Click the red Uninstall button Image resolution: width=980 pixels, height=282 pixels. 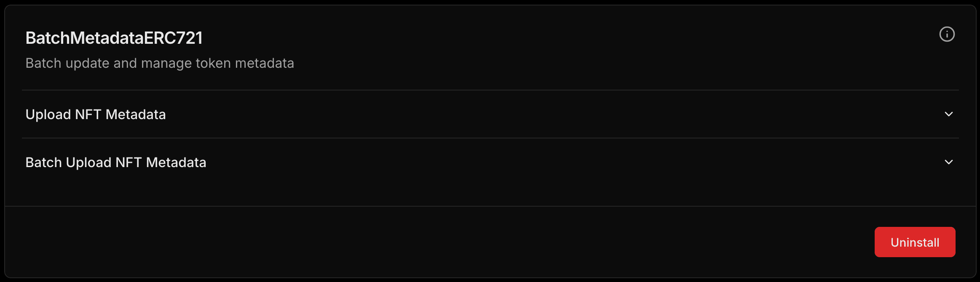[915, 242]
